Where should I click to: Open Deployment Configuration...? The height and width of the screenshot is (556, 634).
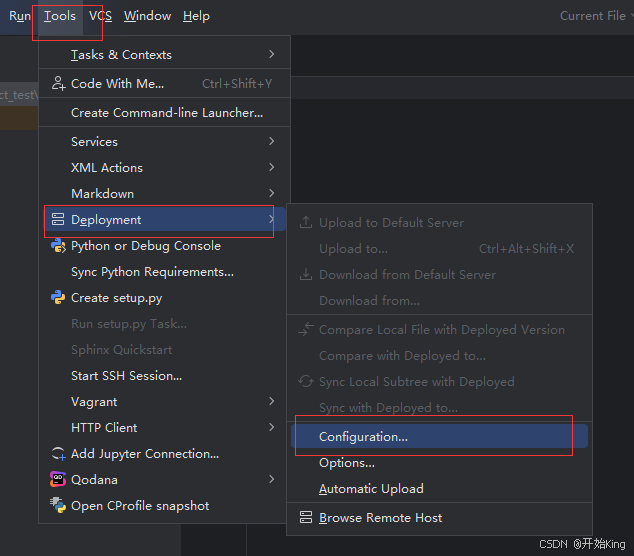click(439, 436)
